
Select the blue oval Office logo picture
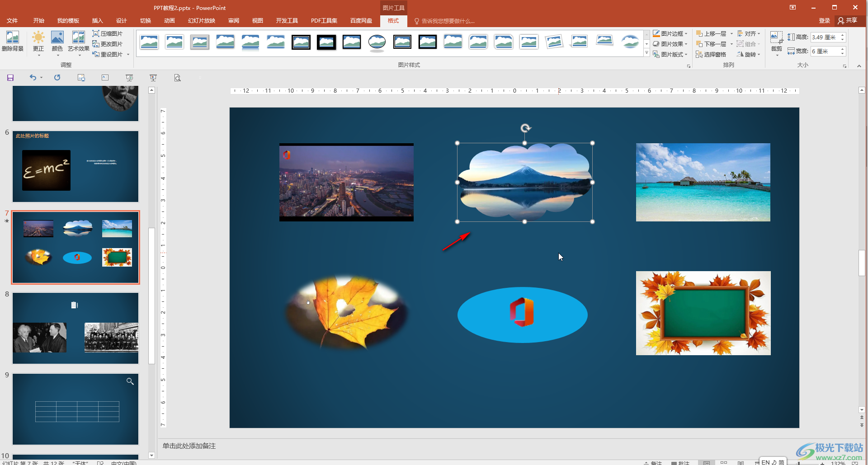(523, 315)
